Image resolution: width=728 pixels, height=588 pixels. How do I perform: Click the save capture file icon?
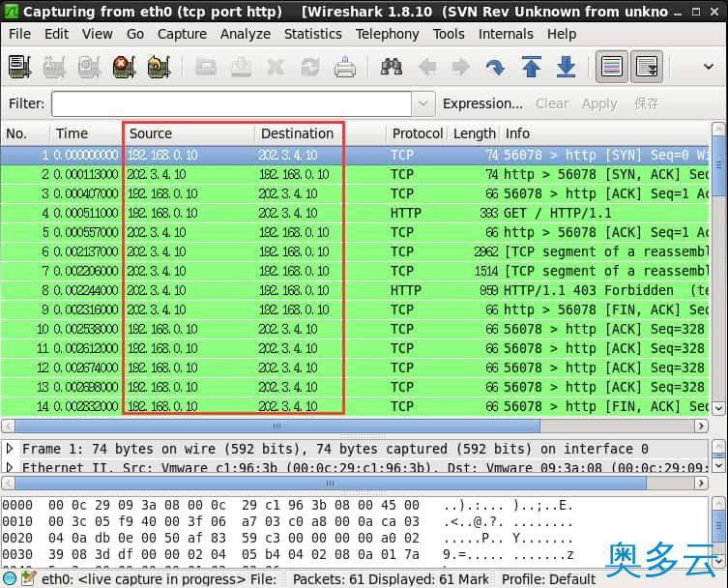tap(241, 67)
